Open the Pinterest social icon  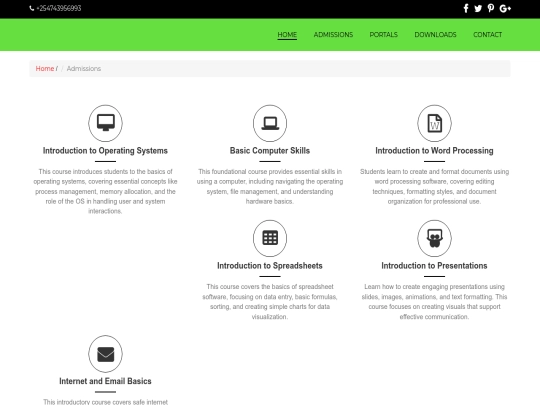coord(491,8)
